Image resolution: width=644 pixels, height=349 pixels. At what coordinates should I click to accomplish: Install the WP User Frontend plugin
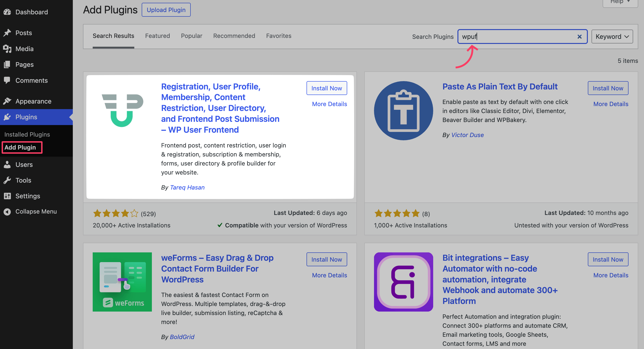(326, 88)
